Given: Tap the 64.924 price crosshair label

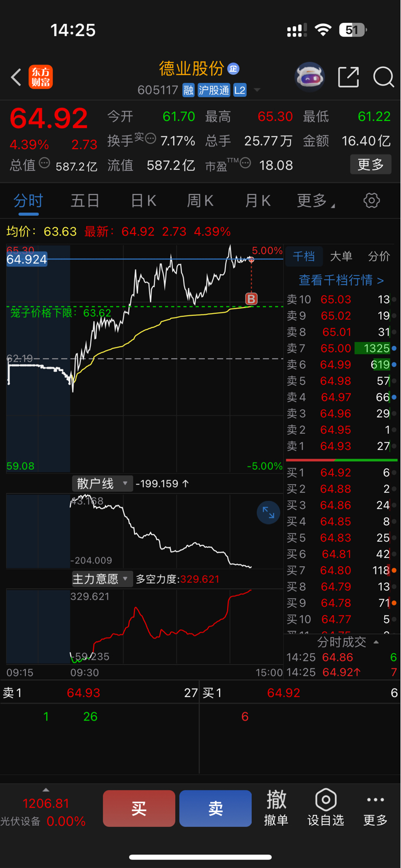Looking at the screenshot, I should pyautogui.click(x=27, y=259).
